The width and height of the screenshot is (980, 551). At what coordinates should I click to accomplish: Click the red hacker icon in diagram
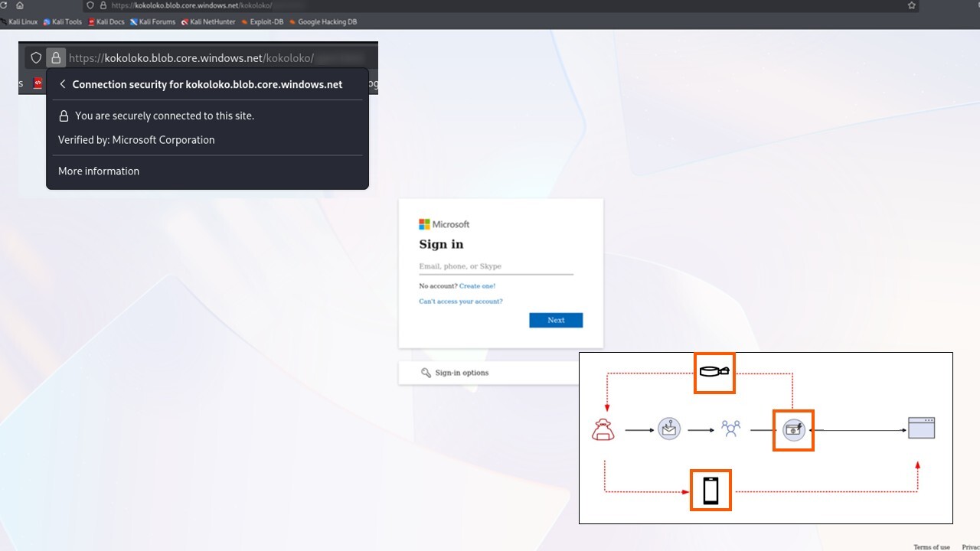coord(603,430)
